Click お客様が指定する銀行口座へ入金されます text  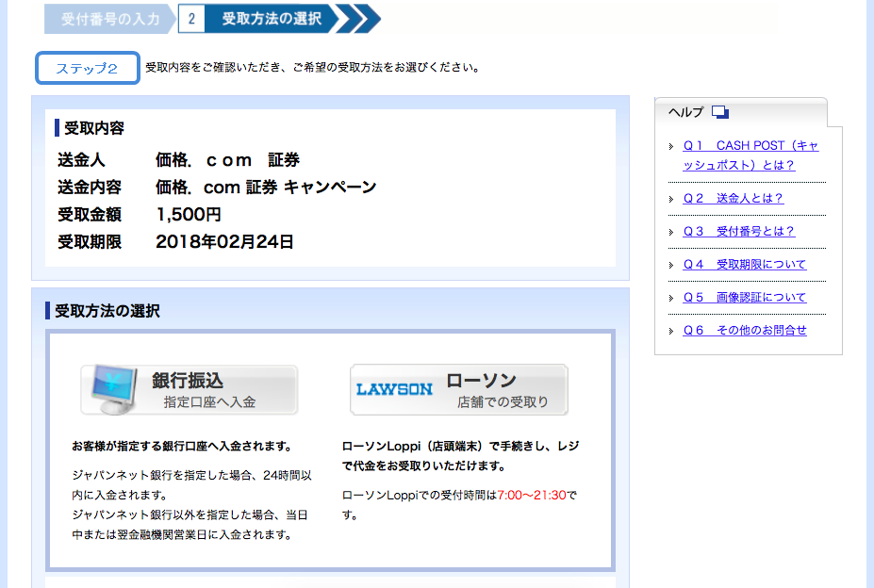pyautogui.click(x=182, y=446)
